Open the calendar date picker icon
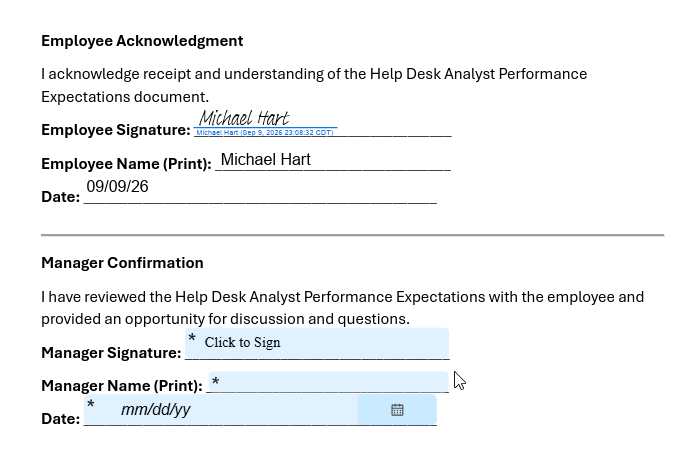Viewport: 691px width, 454px height. click(397, 410)
